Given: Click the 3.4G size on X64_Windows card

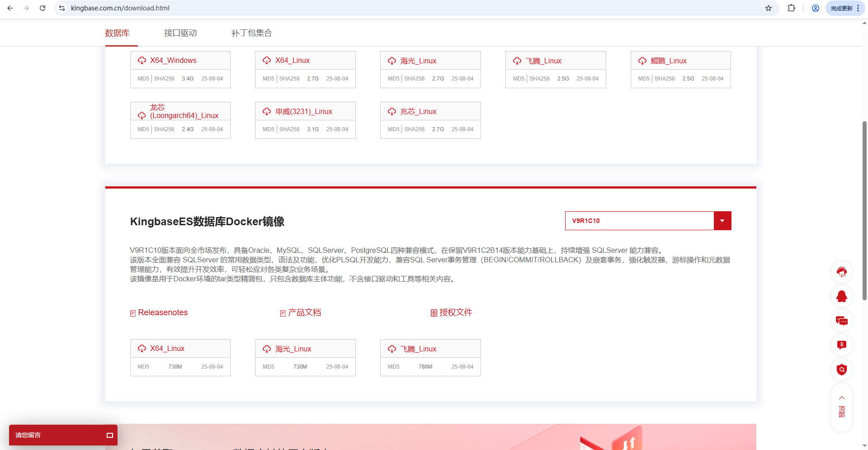Looking at the screenshot, I should [188, 79].
